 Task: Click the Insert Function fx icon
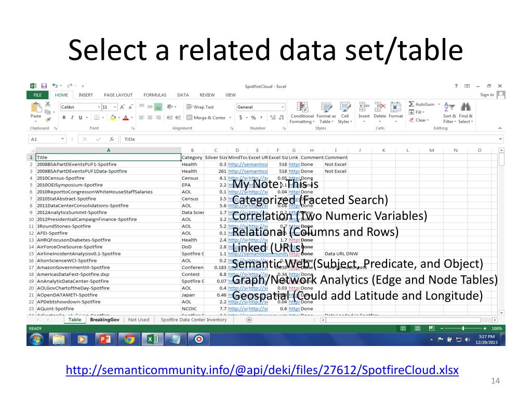coord(112,139)
